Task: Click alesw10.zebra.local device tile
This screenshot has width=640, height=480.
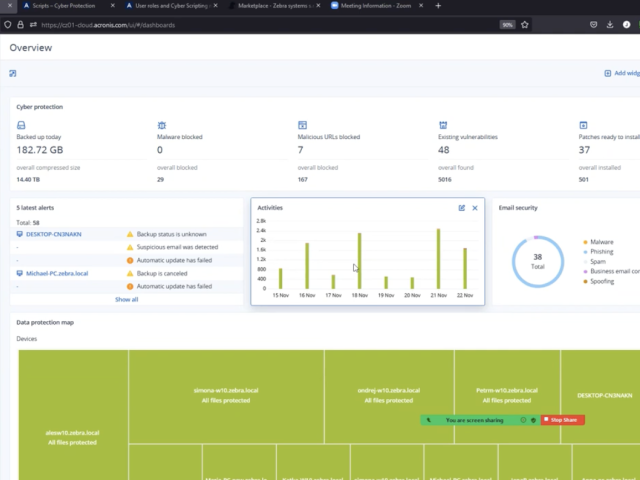Action: [x=73, y=415]
